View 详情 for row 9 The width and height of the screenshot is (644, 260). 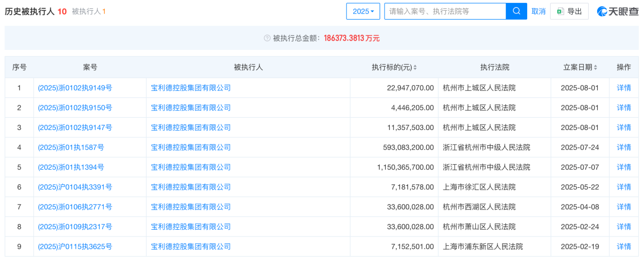click(x=623, y=246)
